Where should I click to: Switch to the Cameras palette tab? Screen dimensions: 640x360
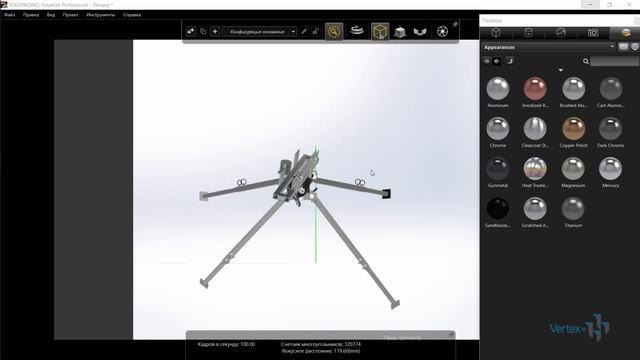pyautogui.click(x=593, y=33)
